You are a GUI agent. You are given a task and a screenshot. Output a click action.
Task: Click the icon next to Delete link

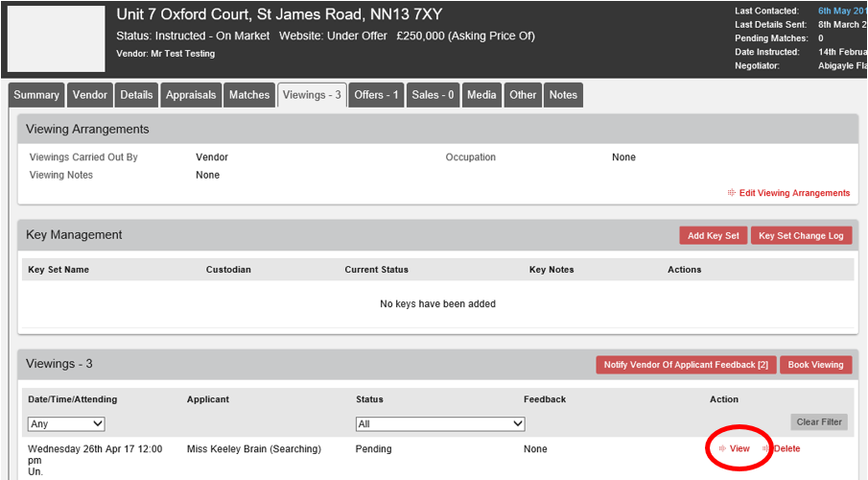point(766,448)
